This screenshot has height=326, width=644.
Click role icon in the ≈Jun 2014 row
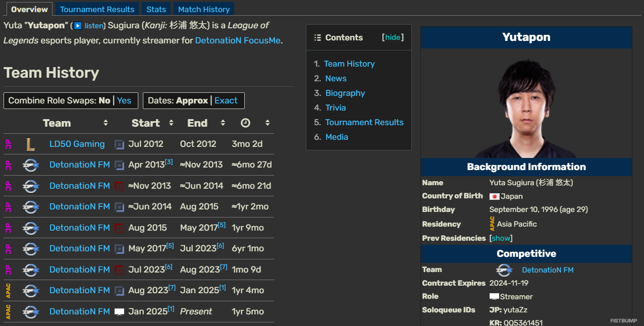119,207
